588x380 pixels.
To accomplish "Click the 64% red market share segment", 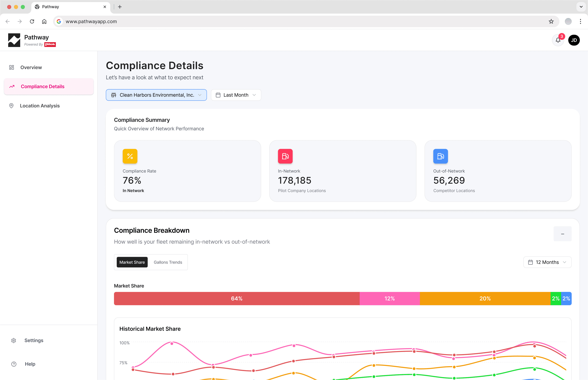I will tap(236, 299).
